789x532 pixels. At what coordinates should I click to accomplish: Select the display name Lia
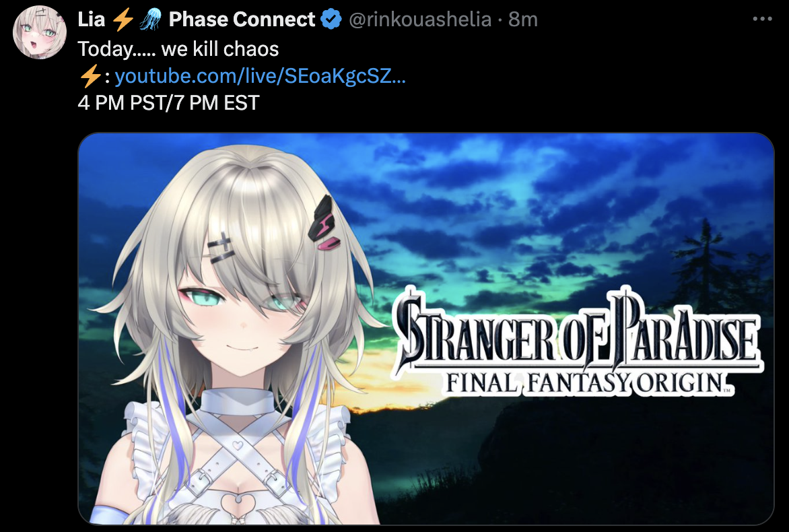tap(92, 19)
